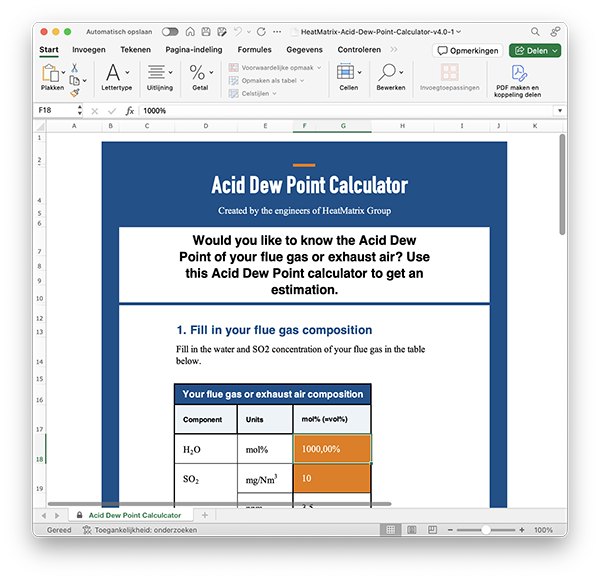
Task: Expand the Plakken dropdown arrow
Action: tap(64, 72)
